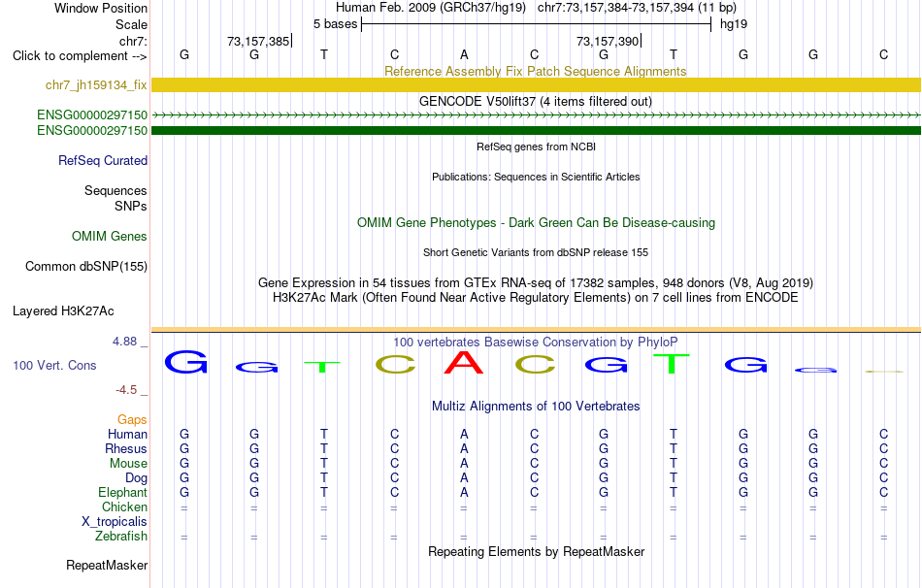Click the Rhesus alignment row label
This screenshot has height=588, width=922.
126,449
